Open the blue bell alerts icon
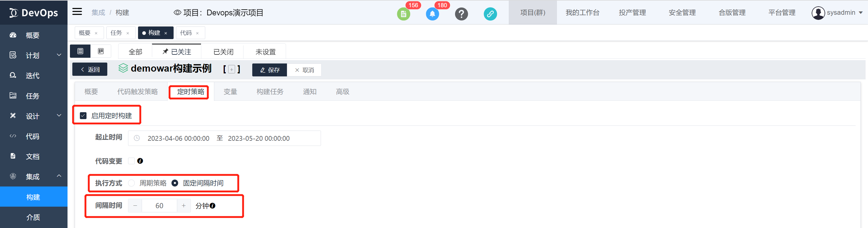 pyautogui.click(x=432, y=14)
